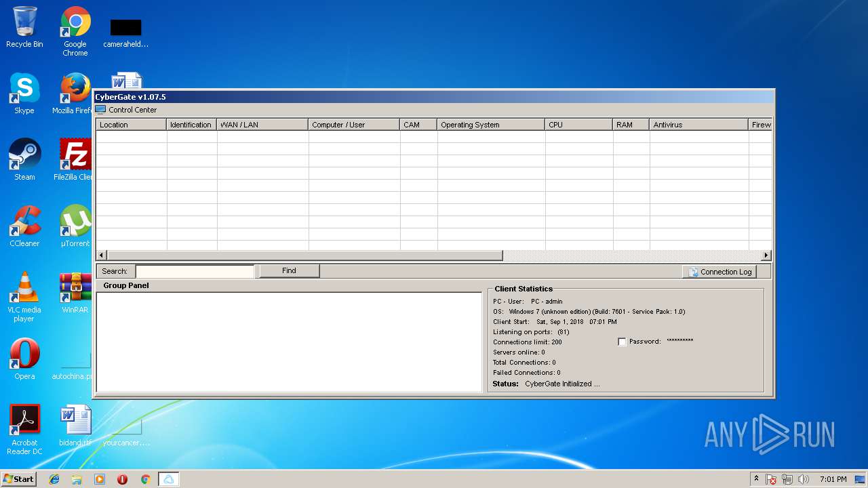Click Opera taskbar icon
This screenshot has height=488, width=868.
pos(122,479)
